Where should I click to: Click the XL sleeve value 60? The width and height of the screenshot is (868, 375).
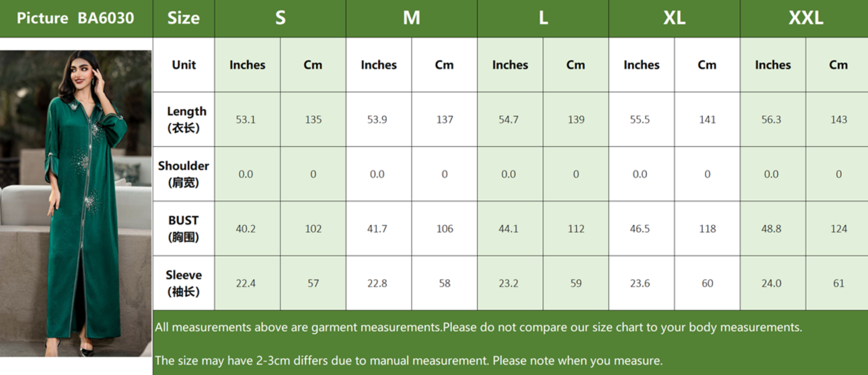point(707,283)
